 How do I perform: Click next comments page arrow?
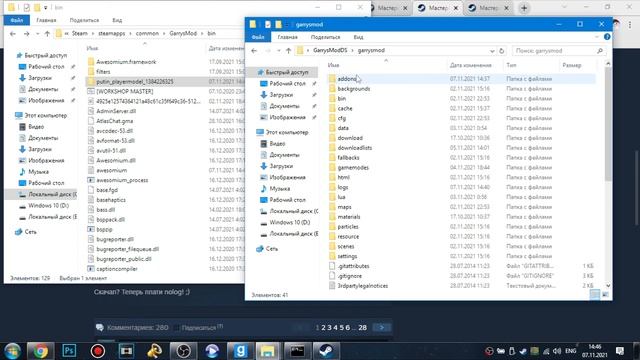382,327
